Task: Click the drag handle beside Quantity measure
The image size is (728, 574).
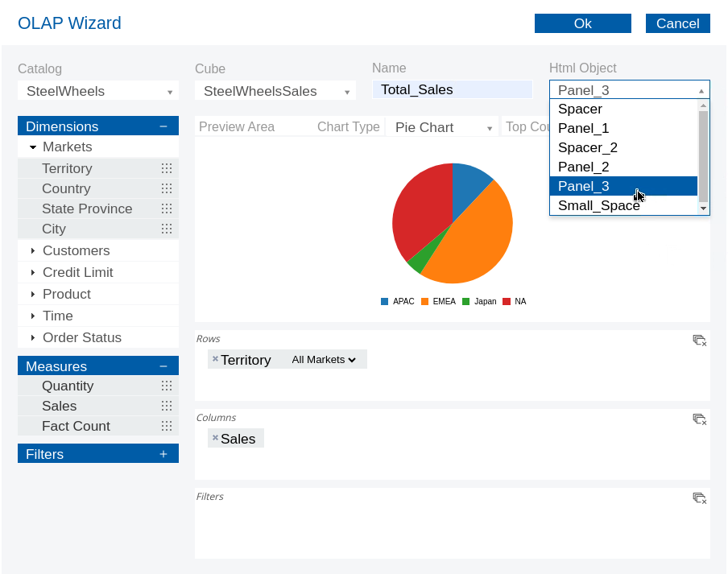Action: click(167, 386)
